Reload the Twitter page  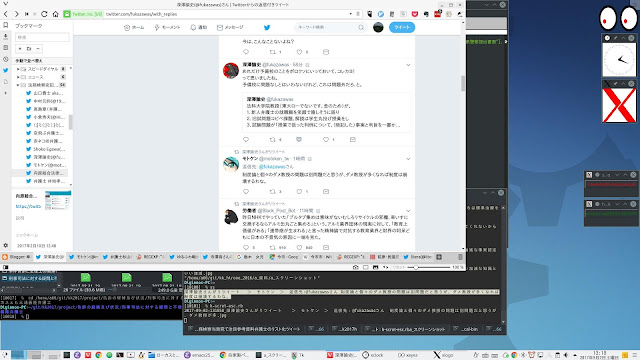[x=44, y=14]
